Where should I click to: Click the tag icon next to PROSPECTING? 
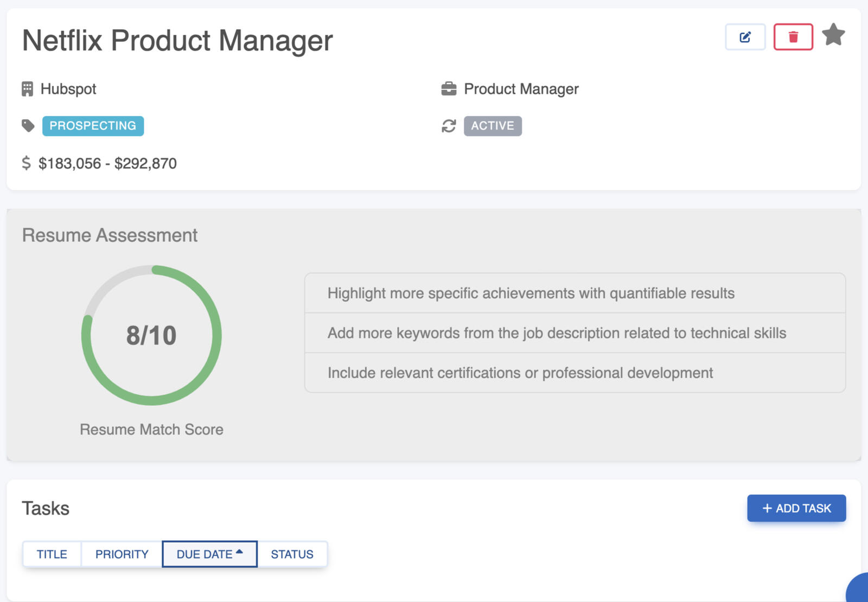coord(28,126)
